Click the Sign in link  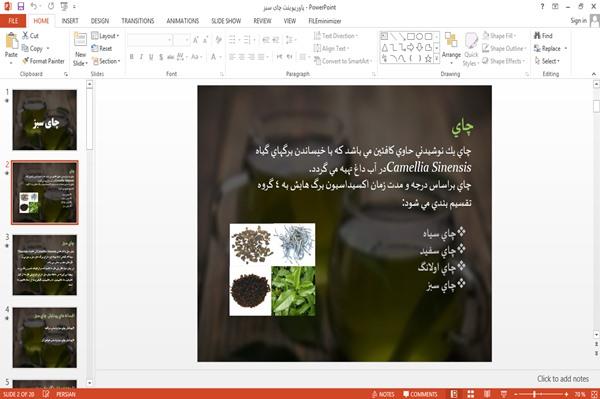(x=578, y=21)
